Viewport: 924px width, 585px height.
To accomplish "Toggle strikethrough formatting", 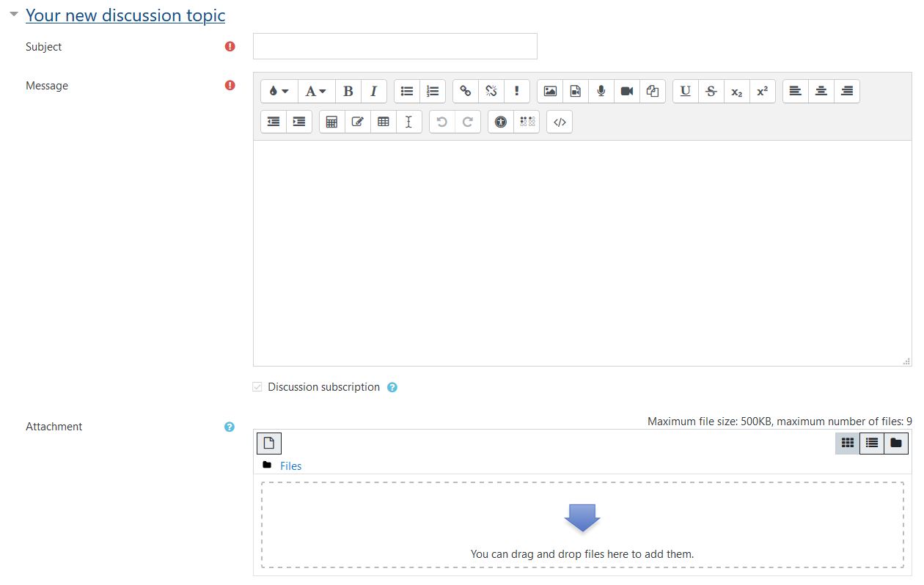I will (x=711, y=91).
